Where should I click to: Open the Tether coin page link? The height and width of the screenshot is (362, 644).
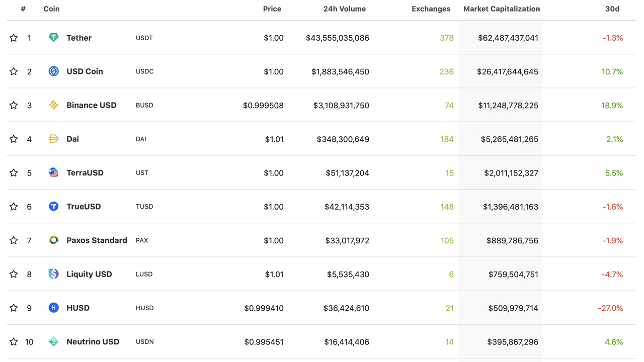pos(79,38)
